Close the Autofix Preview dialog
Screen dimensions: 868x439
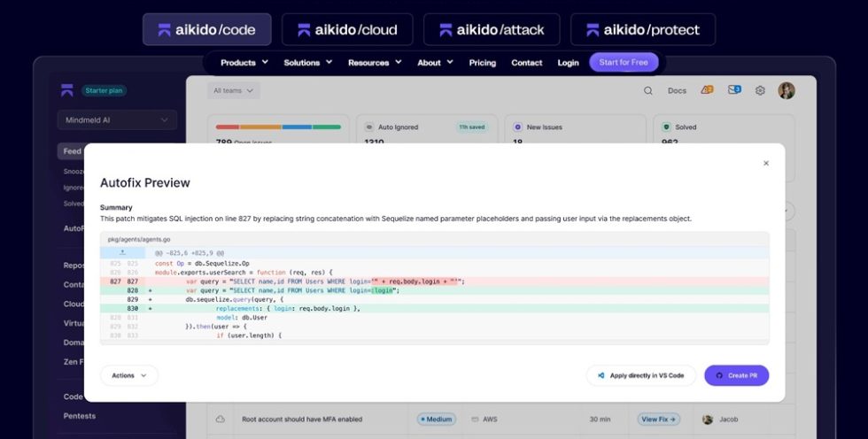pos(765,163)
